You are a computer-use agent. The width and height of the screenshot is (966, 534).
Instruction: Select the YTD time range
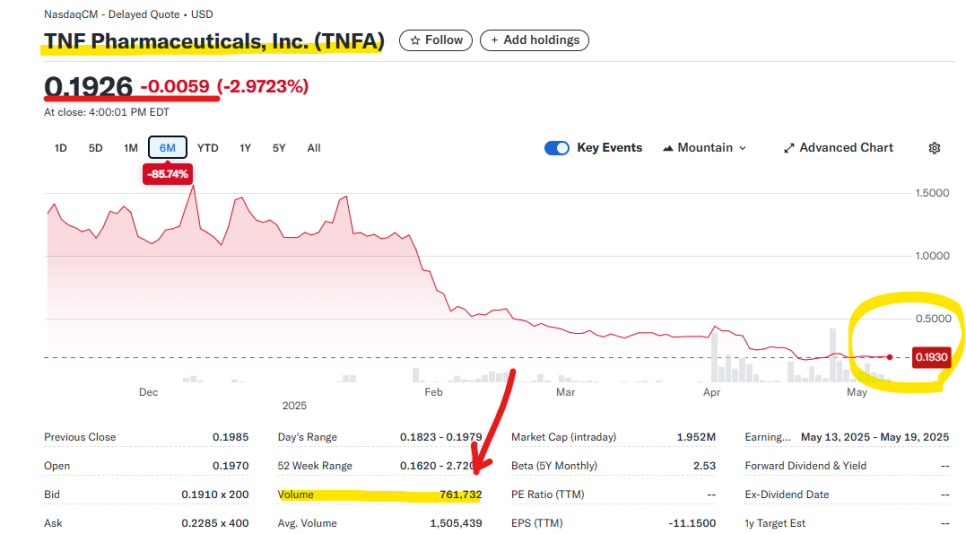click(208, 148)
